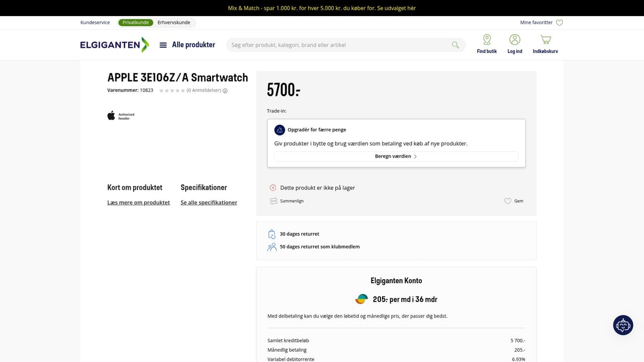This screenshot has height=362, width=644.
Task: Click the star rating for reviews
Action: 172,91
